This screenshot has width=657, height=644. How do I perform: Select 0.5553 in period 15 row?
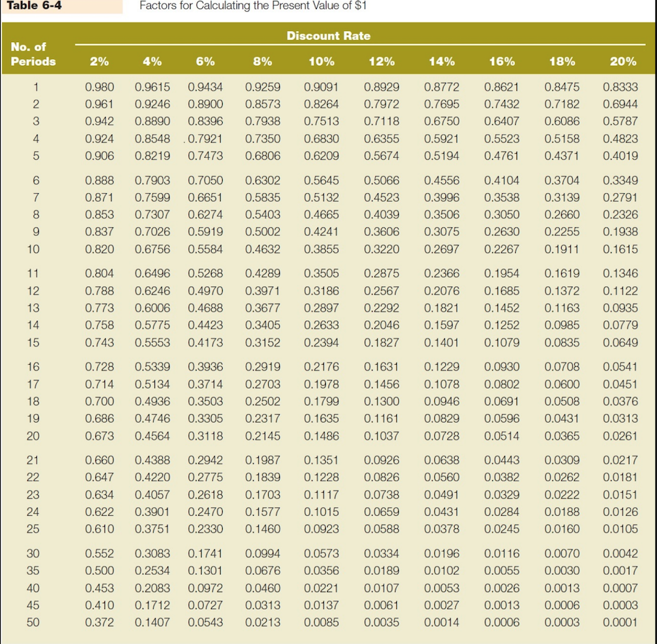(152, 343)
